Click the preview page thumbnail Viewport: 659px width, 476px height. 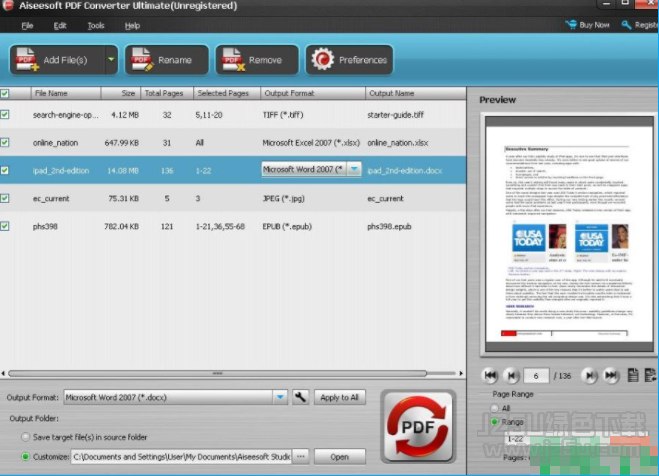pos(569,234)
